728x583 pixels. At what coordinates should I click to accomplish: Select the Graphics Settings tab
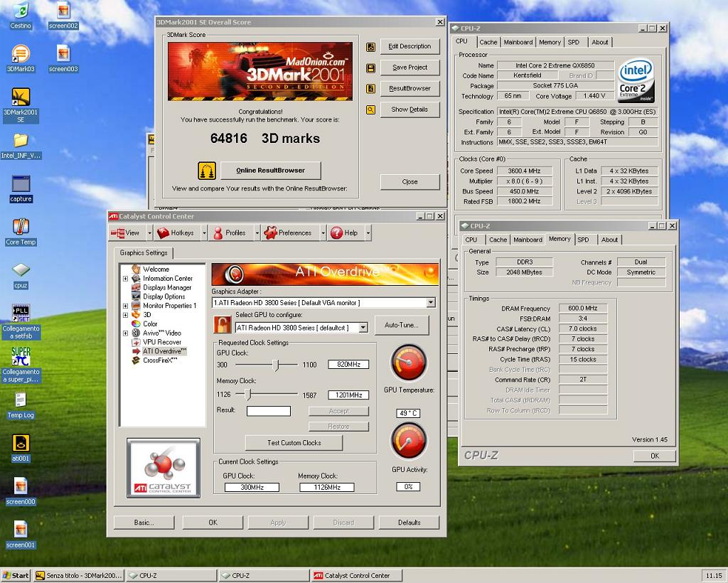coord(144,253)
